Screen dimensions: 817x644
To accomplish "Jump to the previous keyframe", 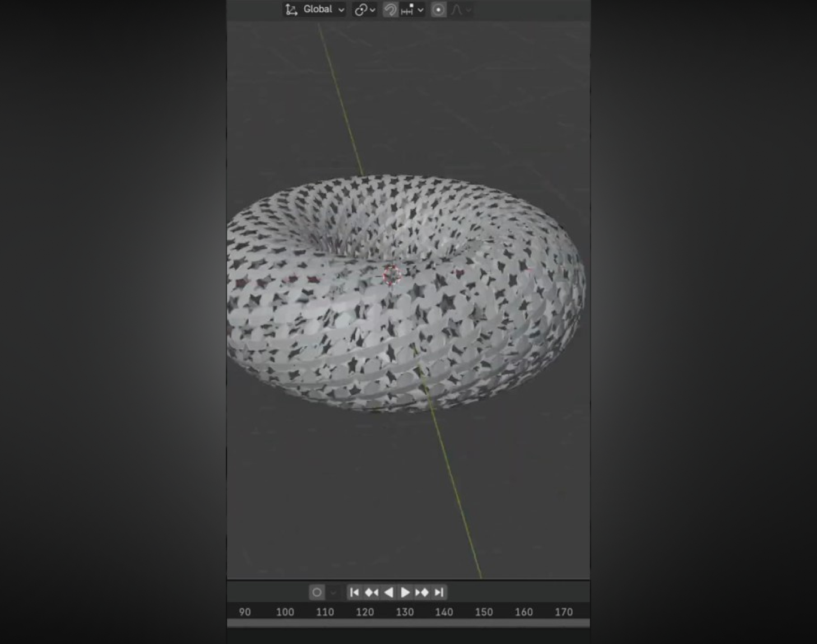I will coord(371,592).
